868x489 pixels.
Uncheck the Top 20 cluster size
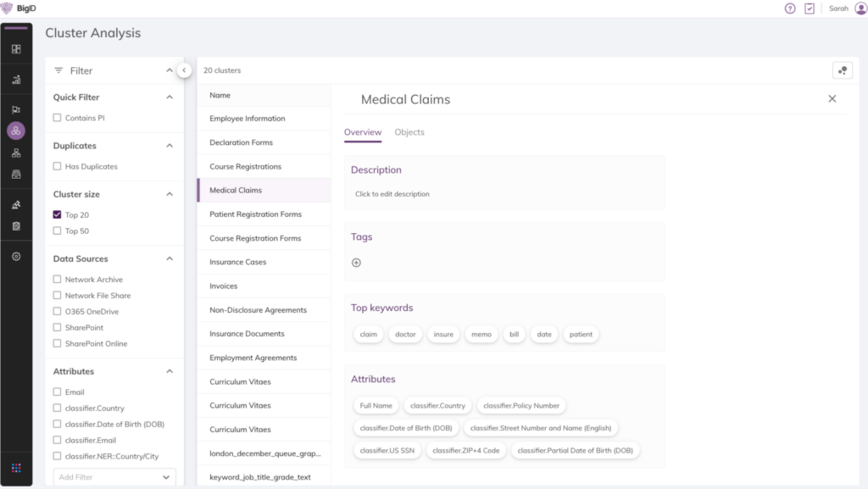click(x=58, y=214)
